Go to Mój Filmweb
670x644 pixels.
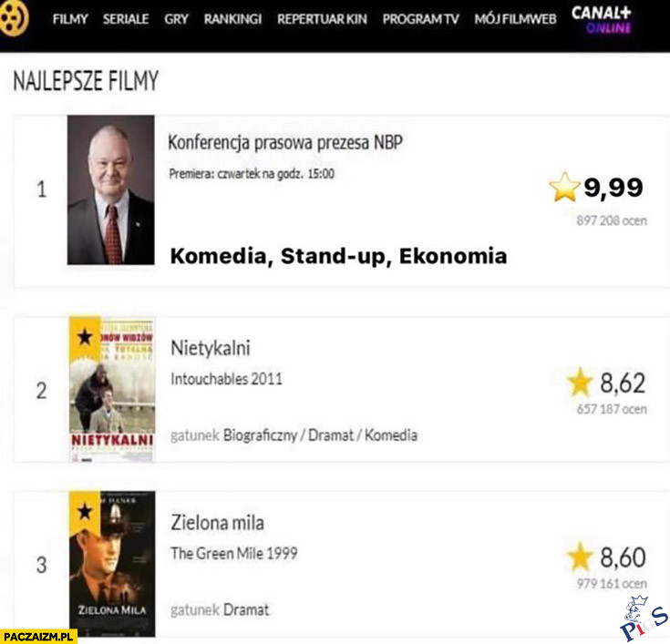[515, 19]
